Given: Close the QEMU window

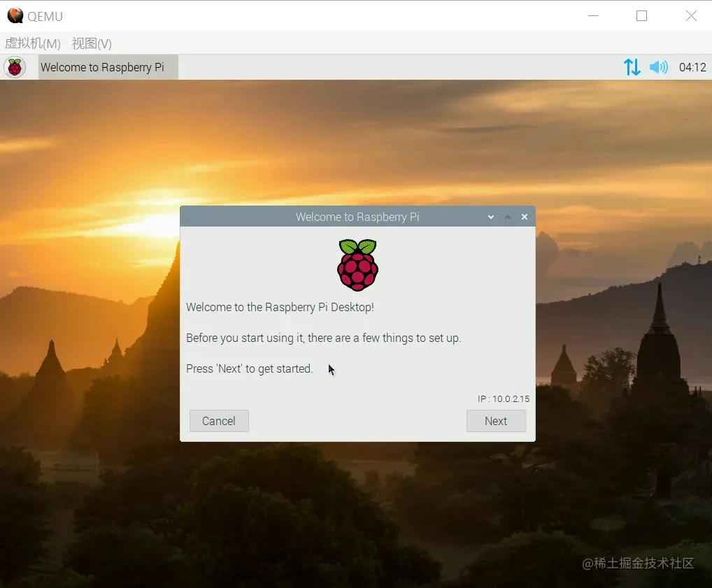Looking at the screenshot, I should pyautogui.click(x=691, y=16).
